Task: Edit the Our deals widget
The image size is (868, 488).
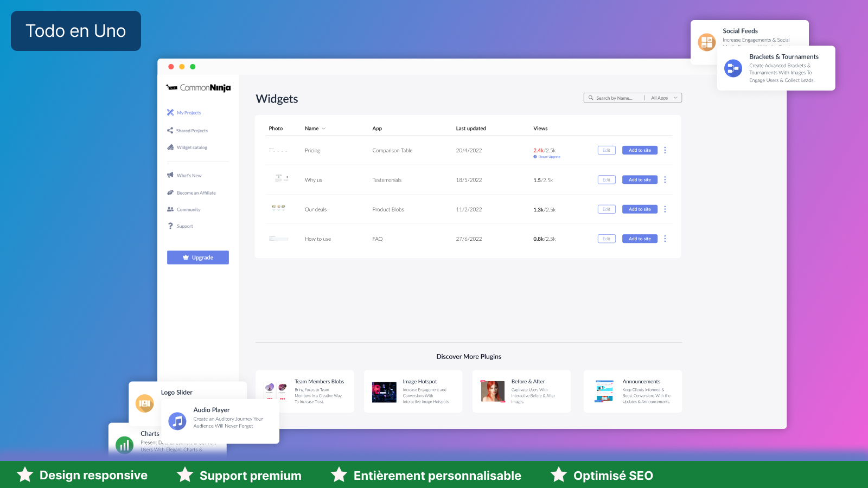Action: coord(607,209)
